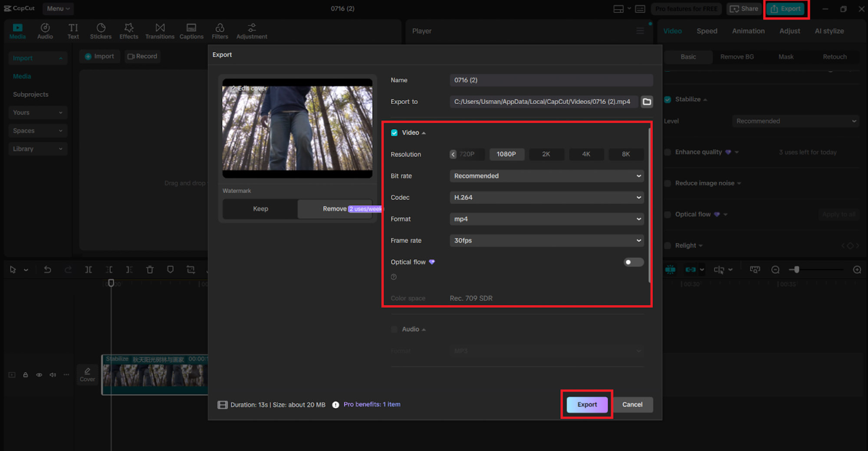Open the Format mp4 dropdown

pyautogui.click(x=547, y=219)
